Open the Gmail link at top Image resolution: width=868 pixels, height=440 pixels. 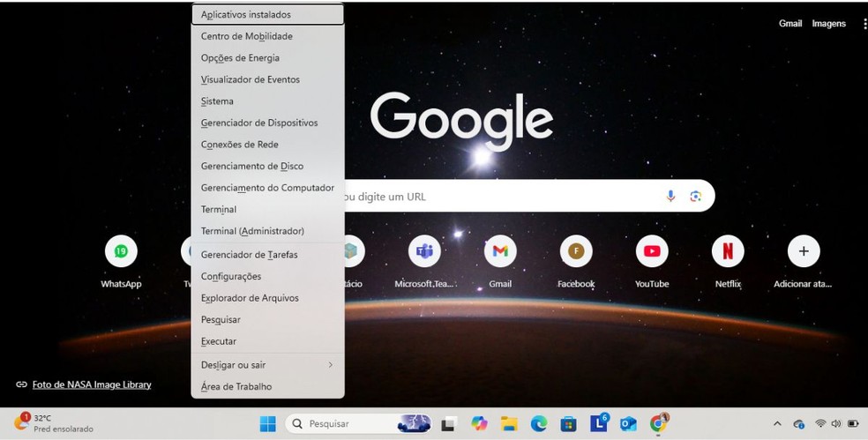789,24
